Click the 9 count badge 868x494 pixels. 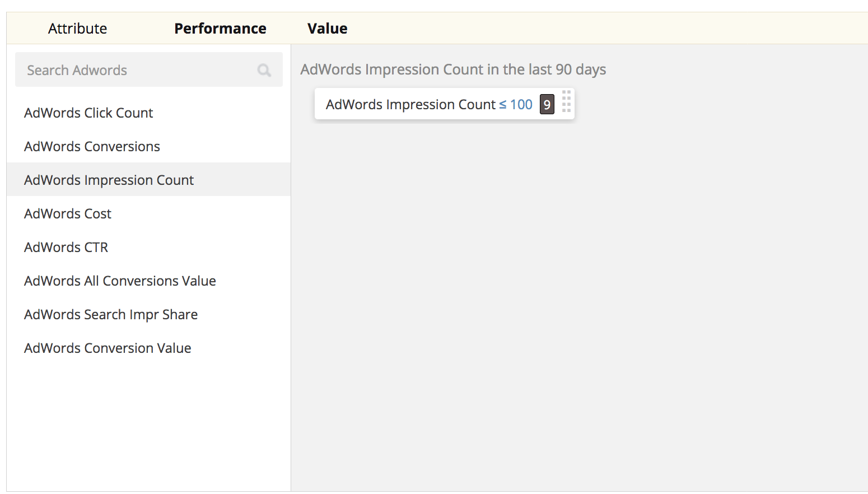tap(547, 104)
